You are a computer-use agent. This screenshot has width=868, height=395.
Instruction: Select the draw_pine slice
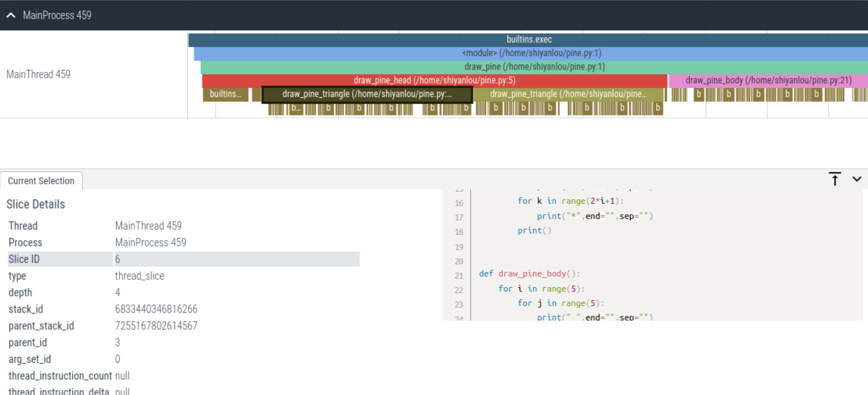(x=534, y=67)
